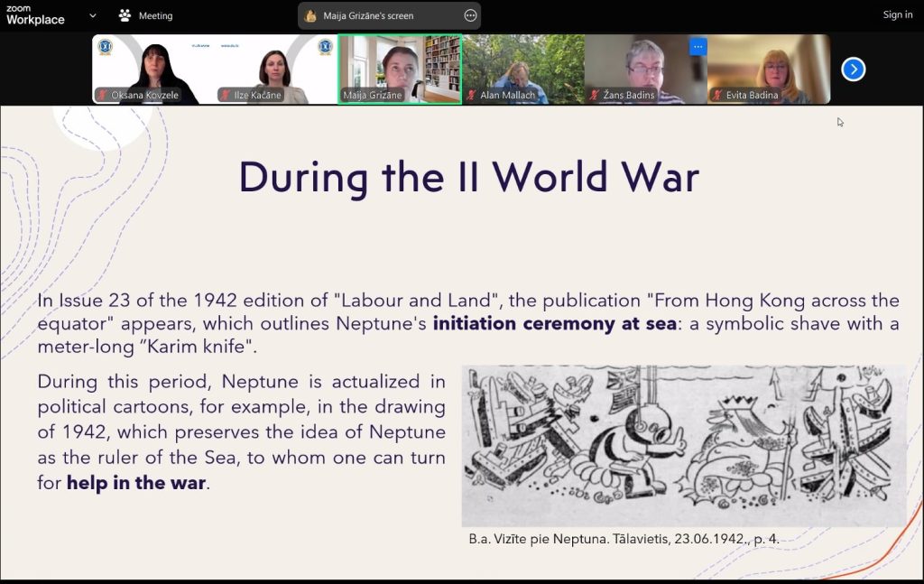Click the words "meter-long "Karim knife""

pos(145,347)
